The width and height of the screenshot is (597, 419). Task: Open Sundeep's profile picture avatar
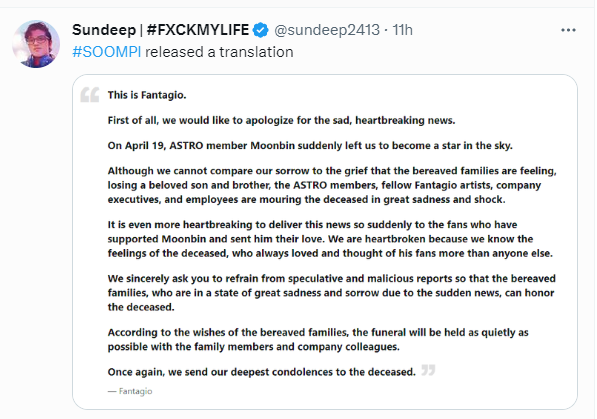(36, 44)
